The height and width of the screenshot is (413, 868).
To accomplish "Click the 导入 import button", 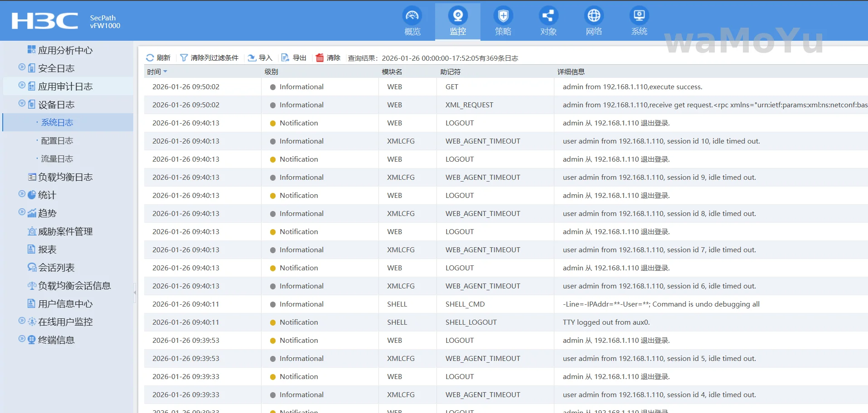I will click(260, 58).
